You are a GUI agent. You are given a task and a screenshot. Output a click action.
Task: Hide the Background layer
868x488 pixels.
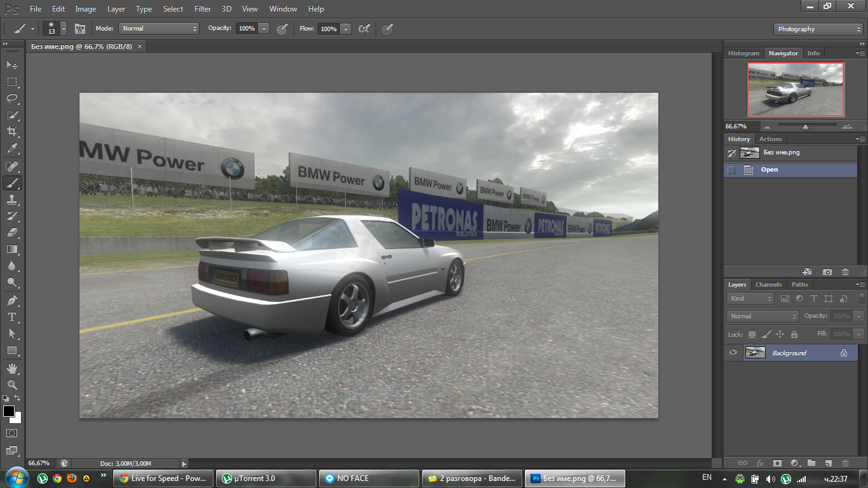[733, 353]
